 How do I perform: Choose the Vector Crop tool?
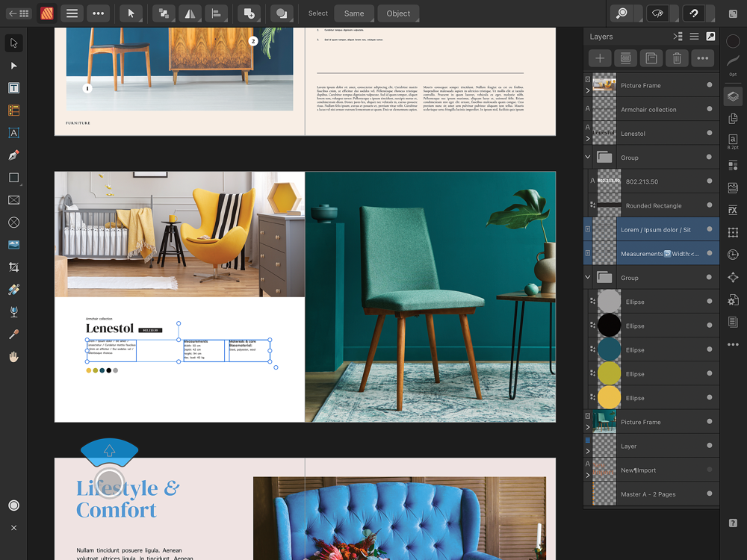click(x=13, y=267)
